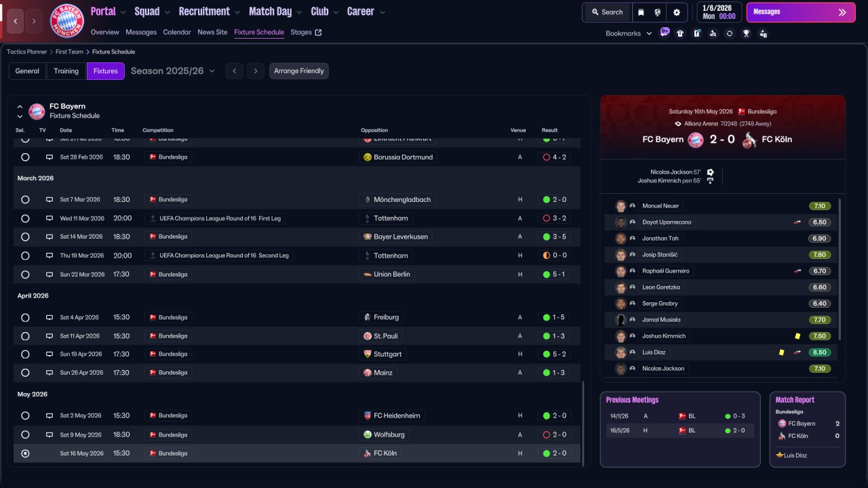Open the shirt shortcut in bookmarks bar
The width and height of the screenshot is (868, 488).
pyautogui.click(x=680, y=33)
